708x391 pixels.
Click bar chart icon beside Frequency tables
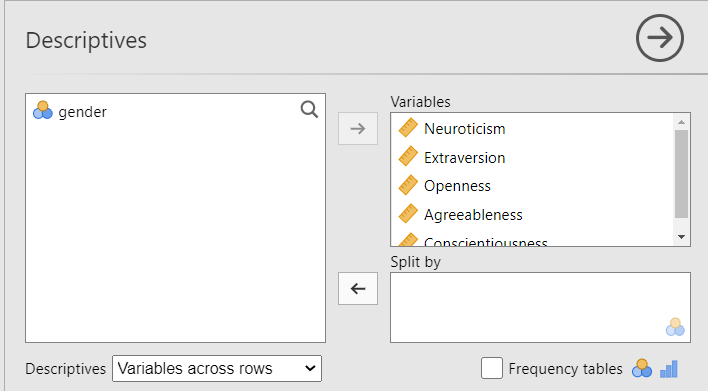[x=669, y=369]
